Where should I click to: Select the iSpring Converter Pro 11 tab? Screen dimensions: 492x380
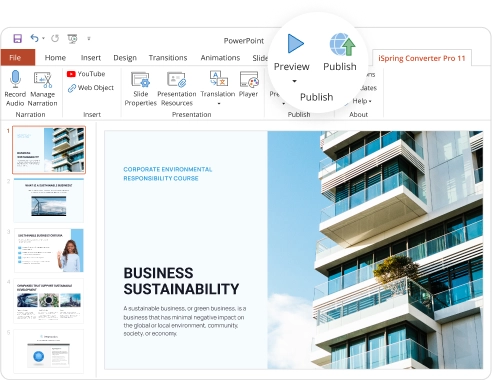422,58
